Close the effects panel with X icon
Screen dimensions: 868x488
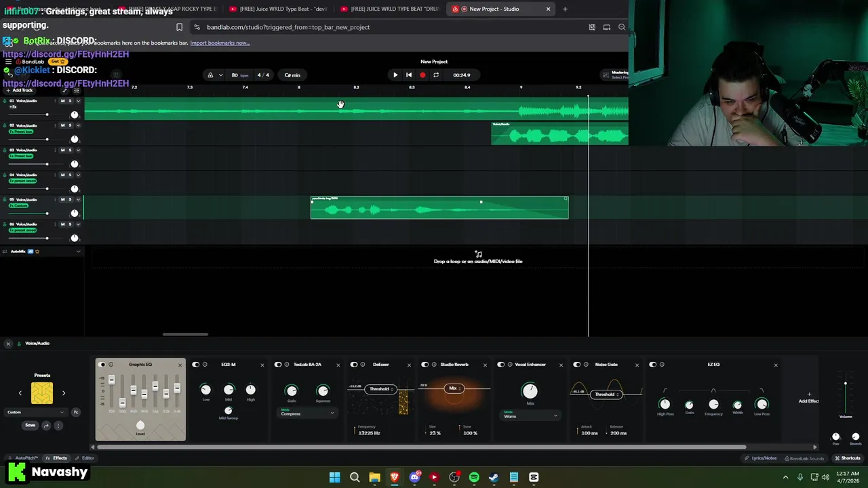click(x=8, y=344)
